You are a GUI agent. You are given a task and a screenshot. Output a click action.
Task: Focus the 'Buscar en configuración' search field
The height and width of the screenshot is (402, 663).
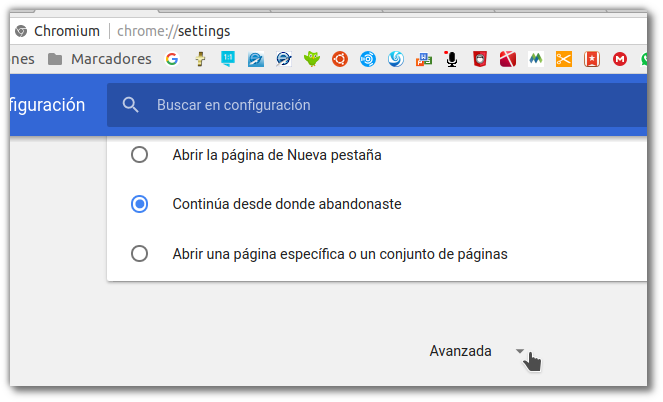[376, 105]
